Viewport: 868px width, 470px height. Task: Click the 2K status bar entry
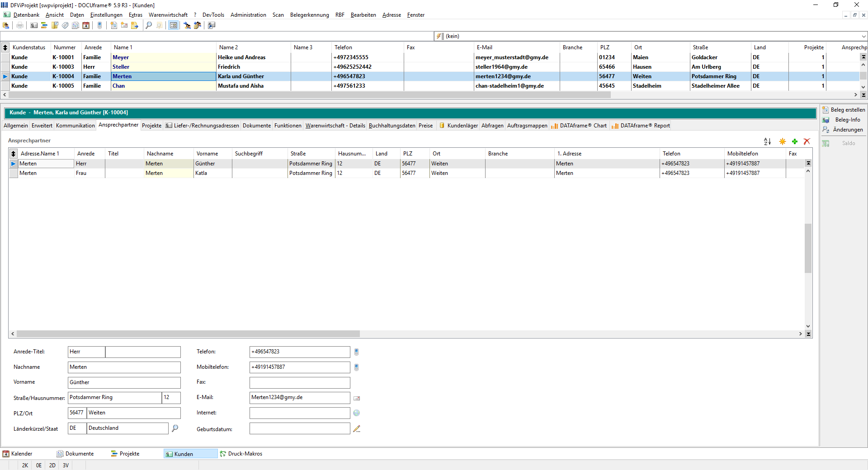click(25, 465)
